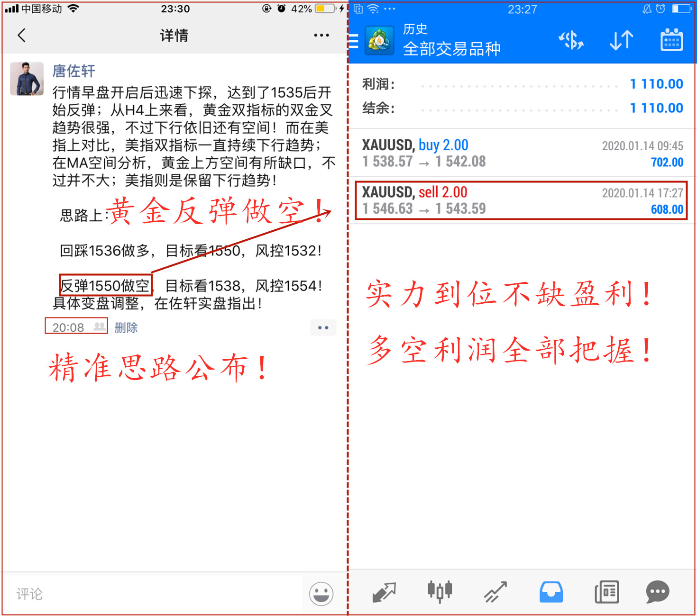Tap the visibility people icon beside 20:08
The image size is (697, 616).
pyautogui.click(x=99, y=326)
